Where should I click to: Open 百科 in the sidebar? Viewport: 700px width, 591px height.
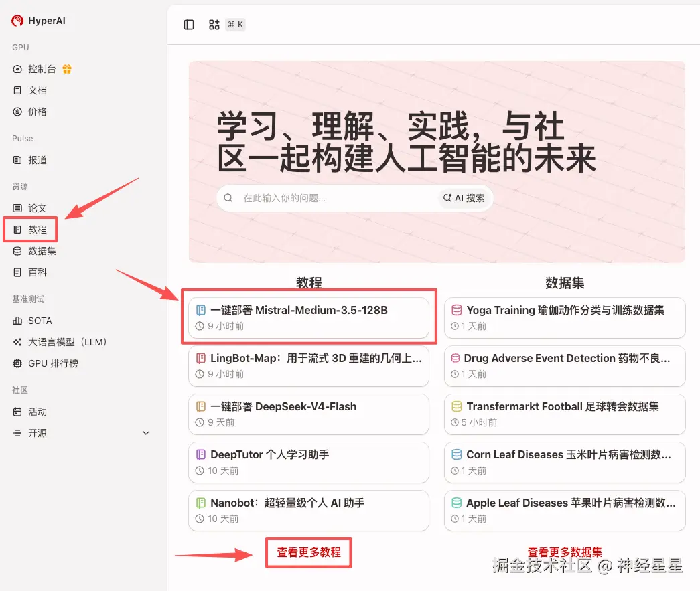pyautogui.click(x=38, y=272)
